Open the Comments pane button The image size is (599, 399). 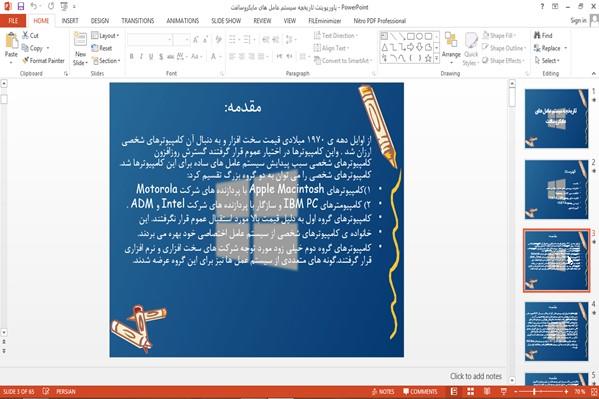[x=420, y=391]
